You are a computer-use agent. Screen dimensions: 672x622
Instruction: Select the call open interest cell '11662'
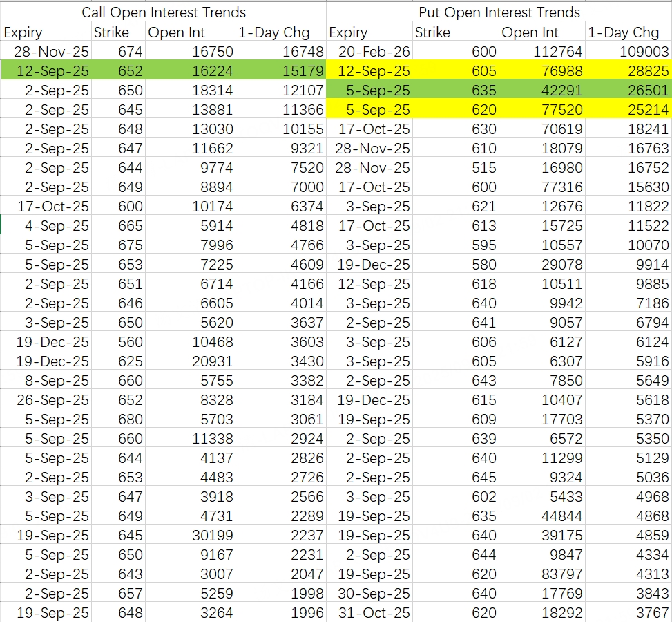(191, 149)
